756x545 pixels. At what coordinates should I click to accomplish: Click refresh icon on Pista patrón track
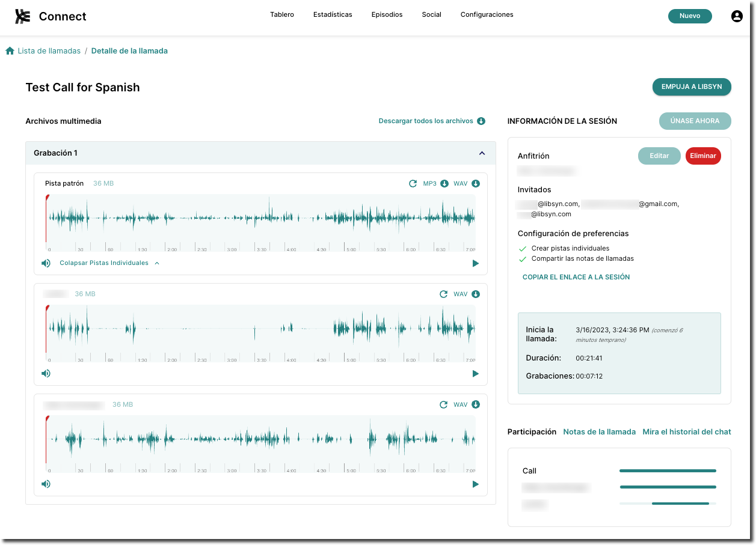[413, 183]
